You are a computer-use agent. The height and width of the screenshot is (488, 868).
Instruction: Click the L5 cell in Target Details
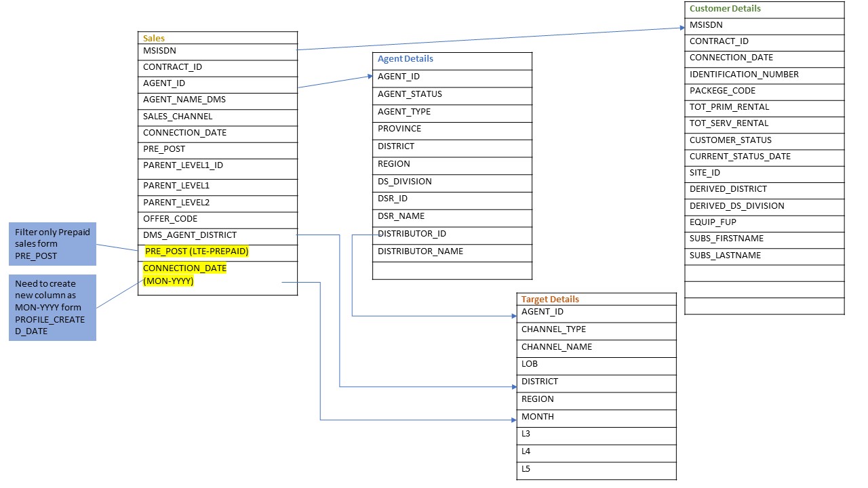526,468
